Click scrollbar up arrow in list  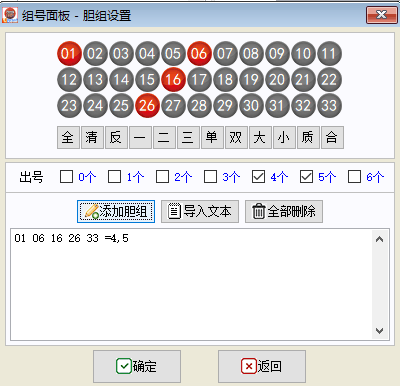point(379,239)
